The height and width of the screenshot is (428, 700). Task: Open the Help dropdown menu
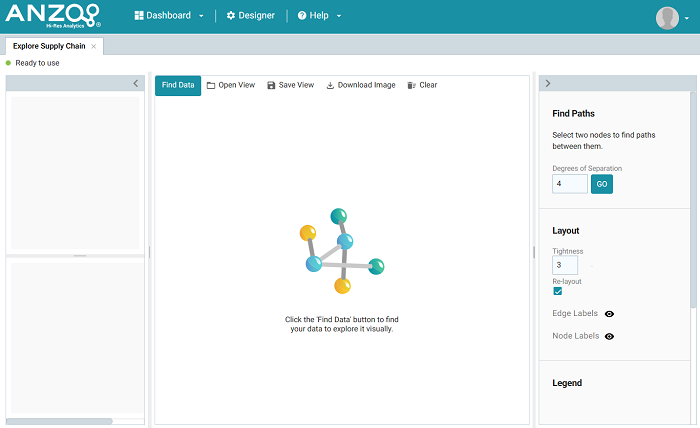319,16
